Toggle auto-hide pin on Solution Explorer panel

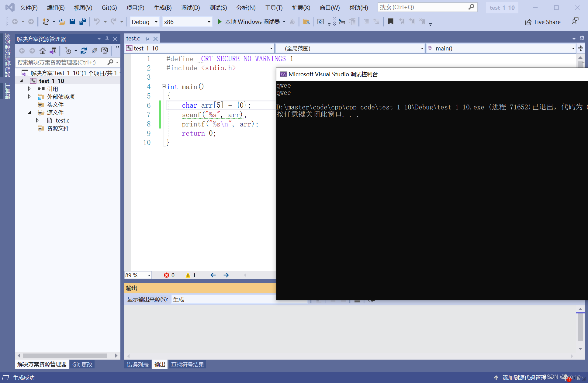pyautogui.click(x=107, y=39)
